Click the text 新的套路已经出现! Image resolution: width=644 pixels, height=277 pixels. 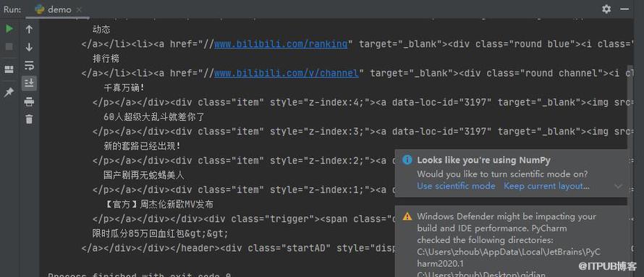pos(142,146)
